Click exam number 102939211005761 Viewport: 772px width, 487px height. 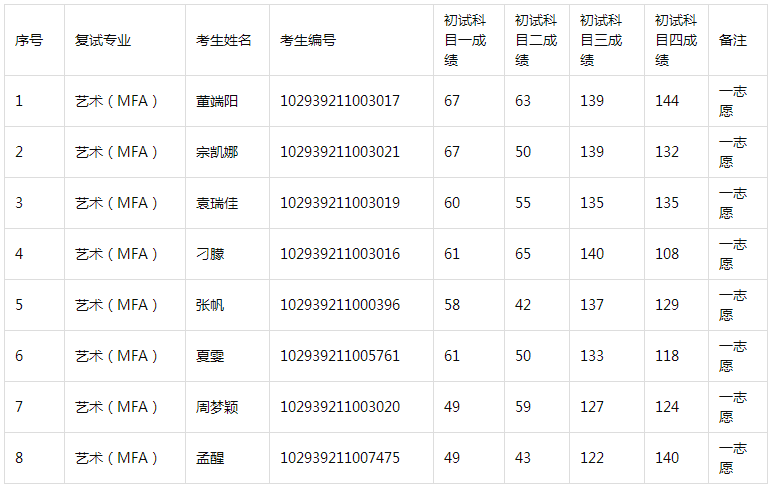tap(340, 356)
